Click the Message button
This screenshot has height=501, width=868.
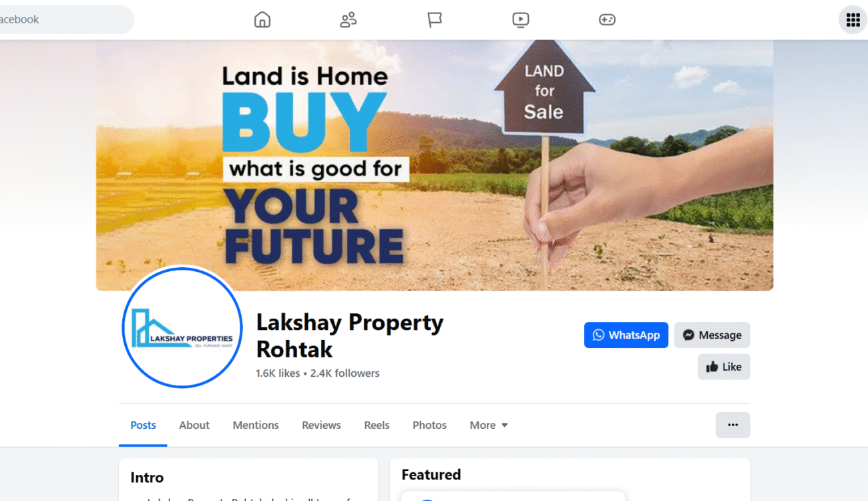712,335
